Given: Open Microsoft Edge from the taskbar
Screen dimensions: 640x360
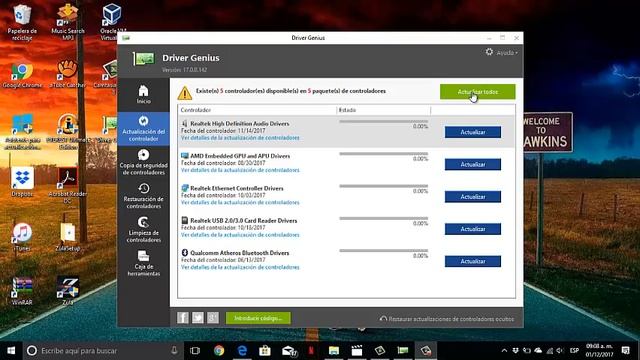Looking at the screenshot, I should (x=242, y=351).
